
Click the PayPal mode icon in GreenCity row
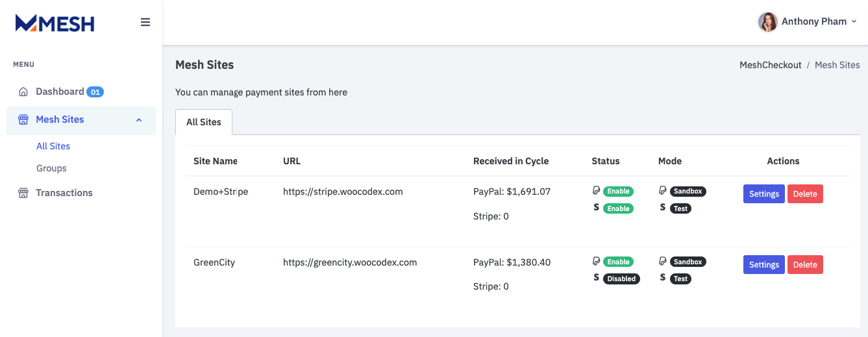click(x=663, y=261)
